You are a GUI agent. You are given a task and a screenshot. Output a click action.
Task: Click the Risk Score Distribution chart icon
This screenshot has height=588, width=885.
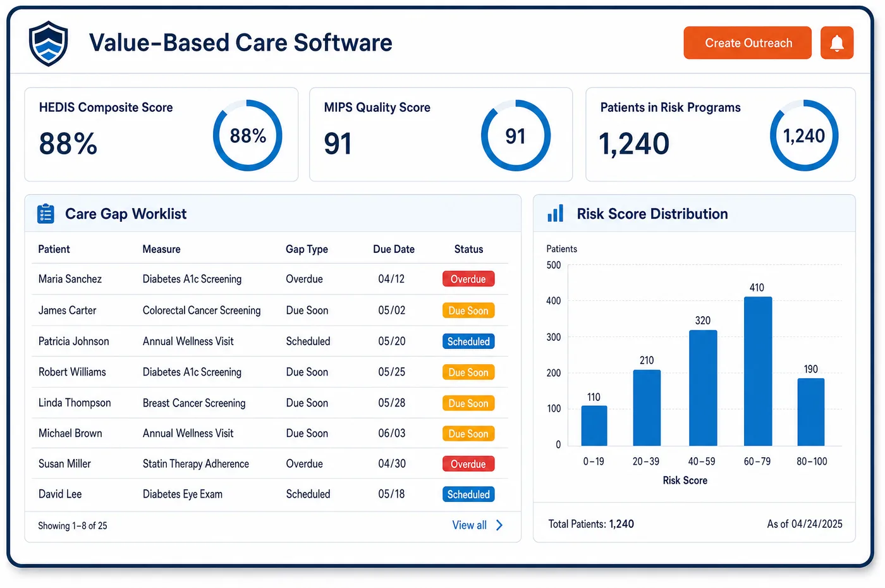556,214
